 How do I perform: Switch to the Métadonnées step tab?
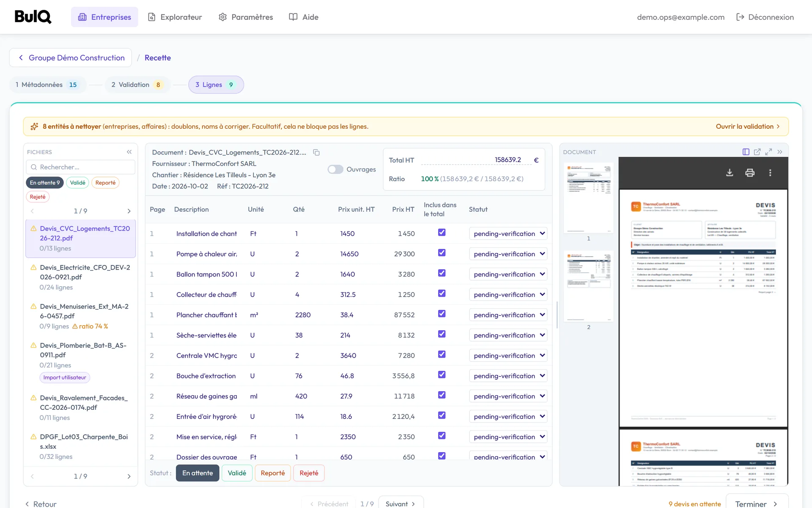click(47, 85)
